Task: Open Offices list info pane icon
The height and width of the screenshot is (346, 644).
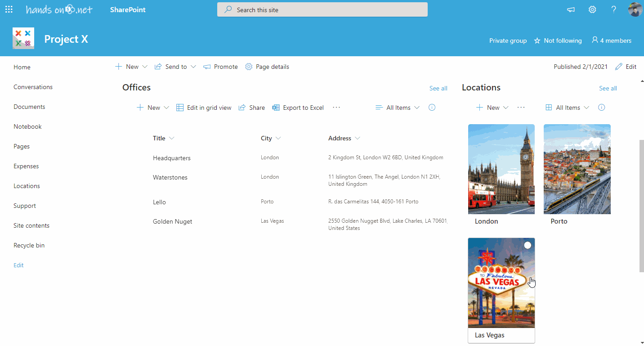Action: coord(432,108)
